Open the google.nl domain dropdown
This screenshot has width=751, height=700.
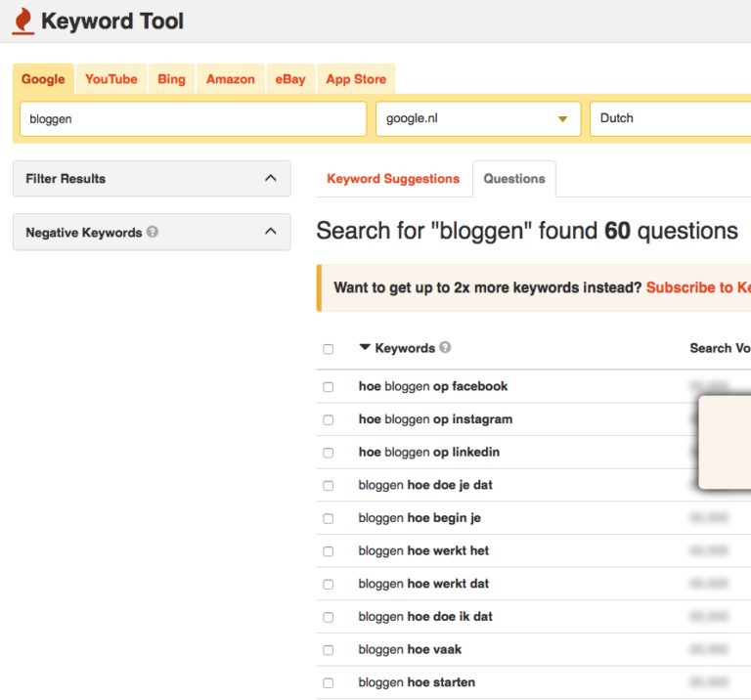point(478,118)
